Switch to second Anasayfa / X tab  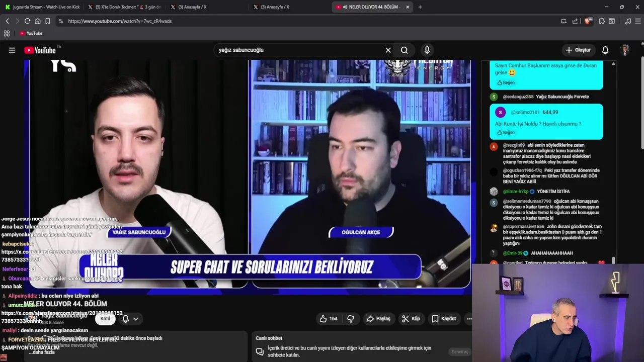(289, 7)
